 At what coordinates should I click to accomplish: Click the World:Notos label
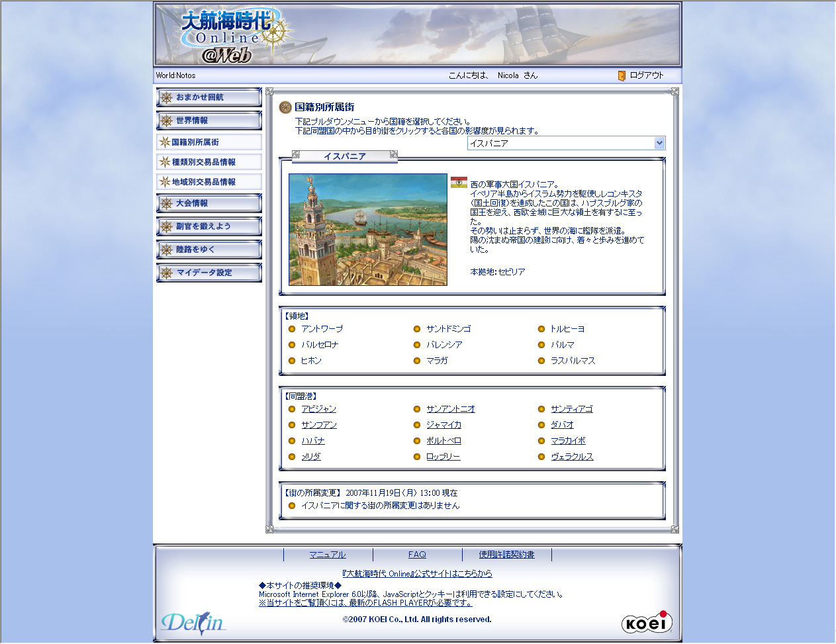click(176, 75)
